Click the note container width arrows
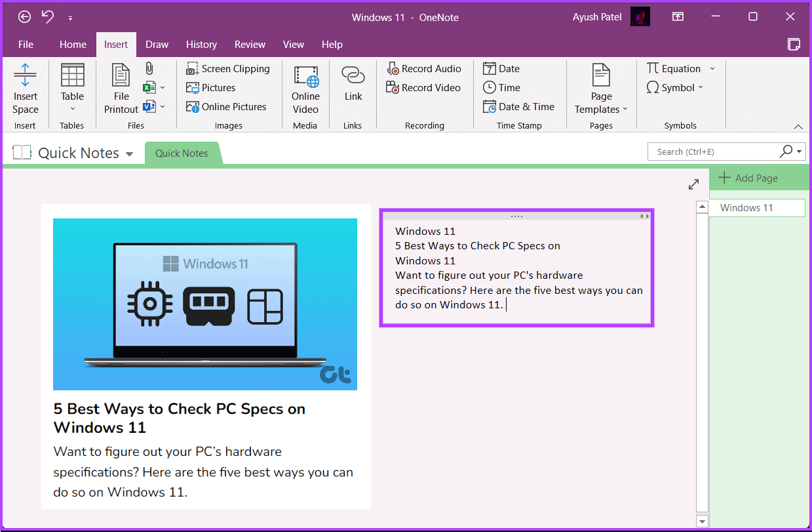The height and width of the screenshot is (532, 812). pos(645,216)
